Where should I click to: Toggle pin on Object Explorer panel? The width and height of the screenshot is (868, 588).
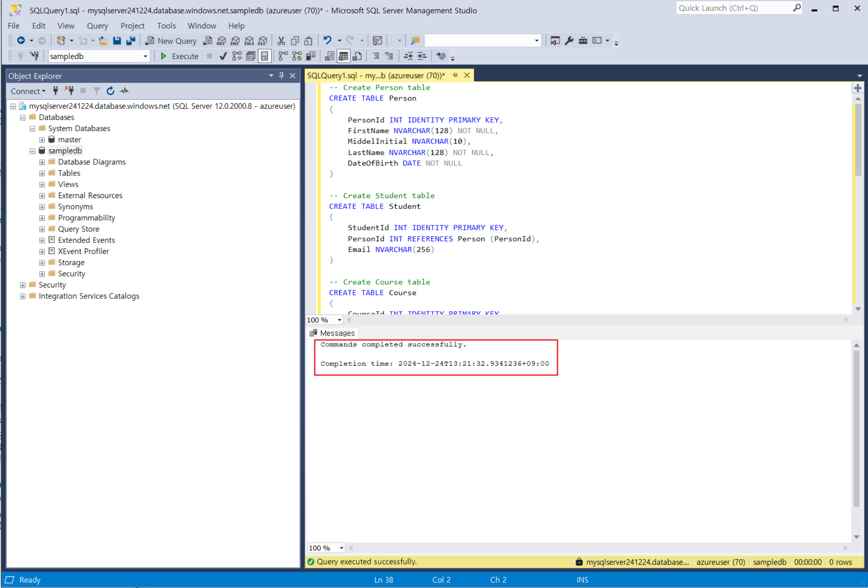click(x=281, y=76)
